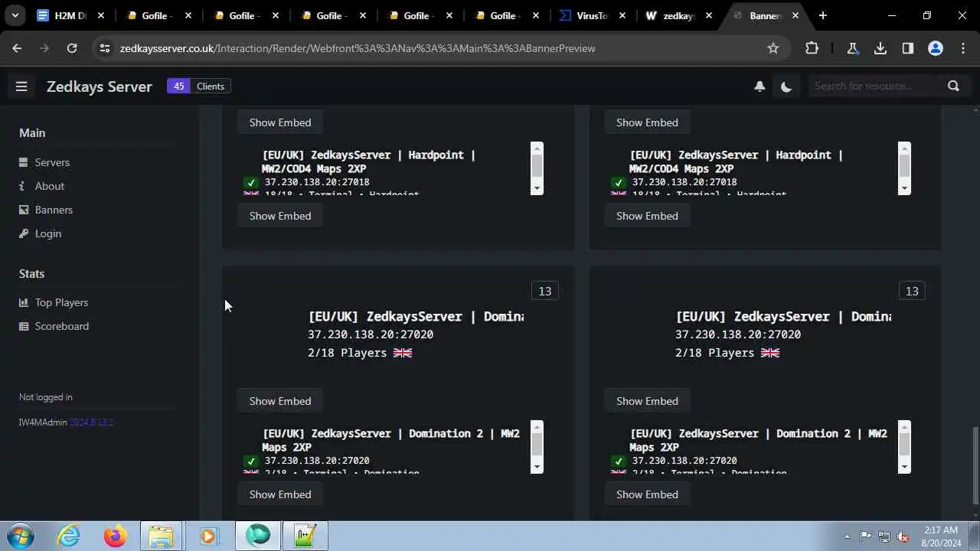Open Chrome Labs flask icon
Image resolution: width=980 pixels, height=551 pixels.
click(x=852, y=48)
